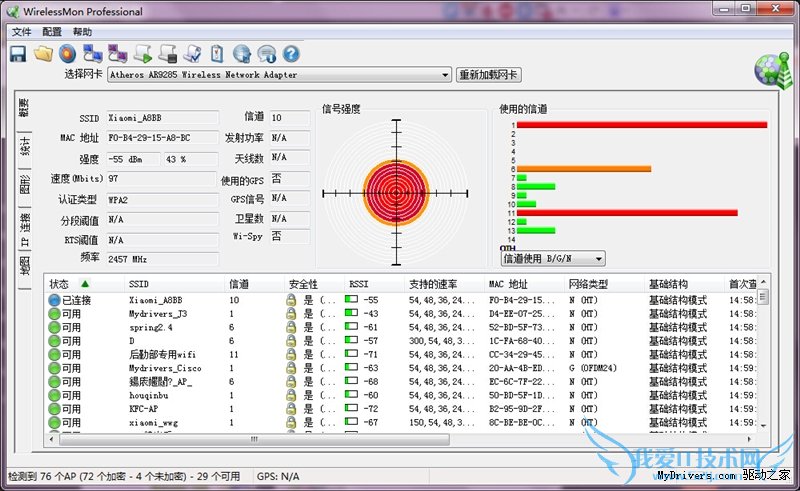Open the 文件 menu
Image resolution: width=800 pixels, height=491 pixels.
coord(21,32)
